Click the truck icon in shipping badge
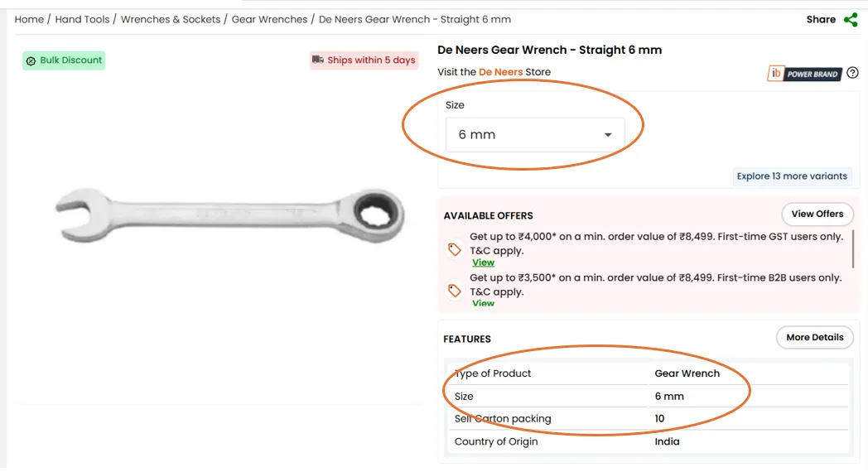Viewport: 868px width, 472px height. (317, 60)
